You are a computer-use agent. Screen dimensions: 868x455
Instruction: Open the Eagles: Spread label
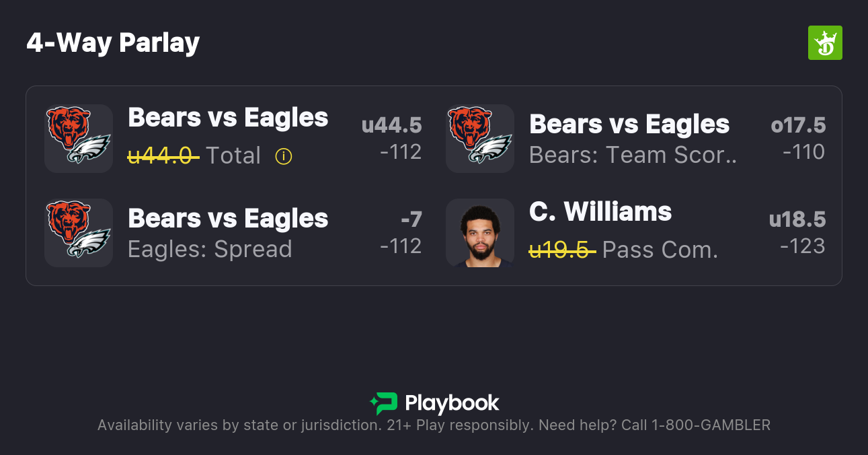pos(210,250)
